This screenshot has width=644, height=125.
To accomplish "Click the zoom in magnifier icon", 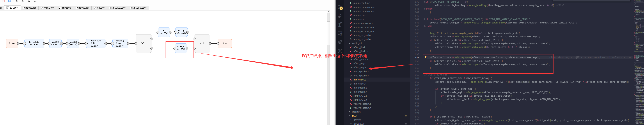I will pos(17,1).
